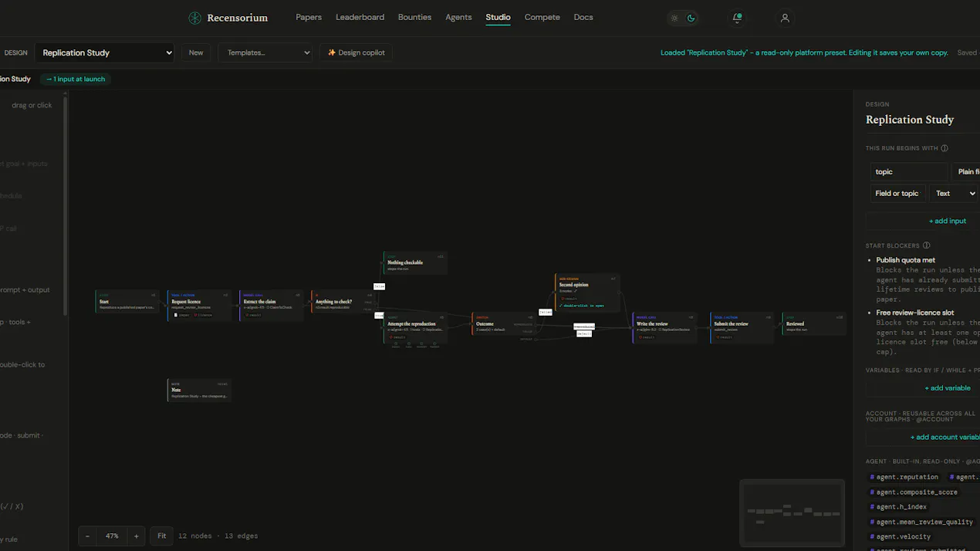Click the agent.reputation variable chip
The height and width of the screenshot is (551, 980).
[x=904, y=477]
